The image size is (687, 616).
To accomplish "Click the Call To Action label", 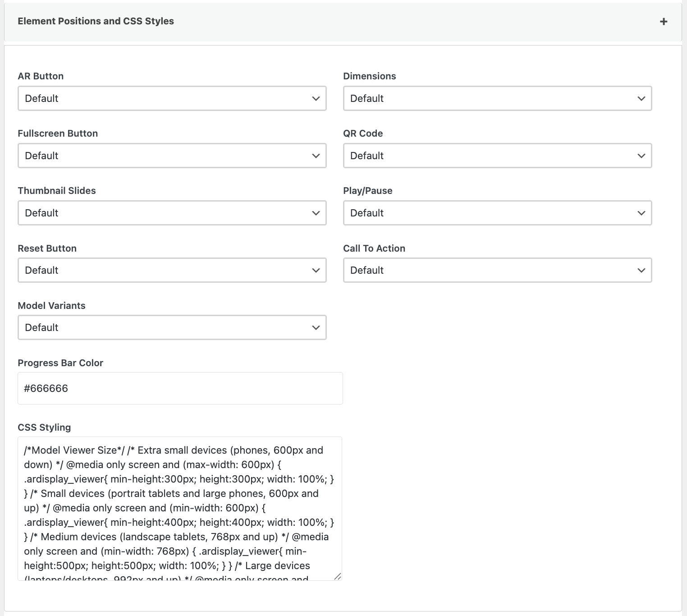I will (374, 248).
